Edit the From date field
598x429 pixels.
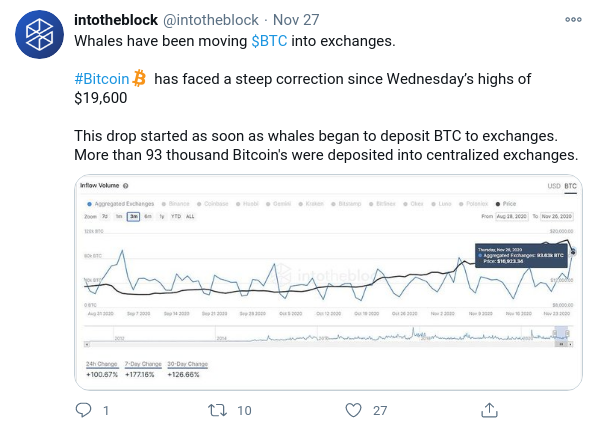pos(512,217)
